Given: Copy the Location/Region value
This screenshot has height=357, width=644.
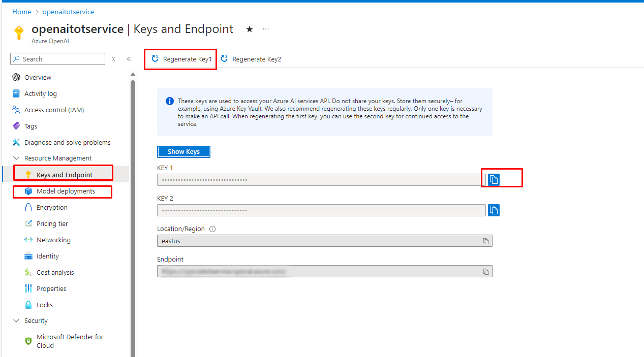Looking at the screenshot, I should 486,241.
